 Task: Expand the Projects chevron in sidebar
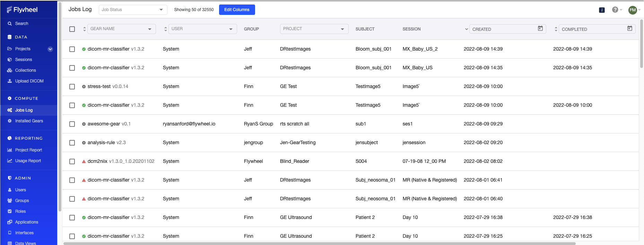tap(50, 49)
